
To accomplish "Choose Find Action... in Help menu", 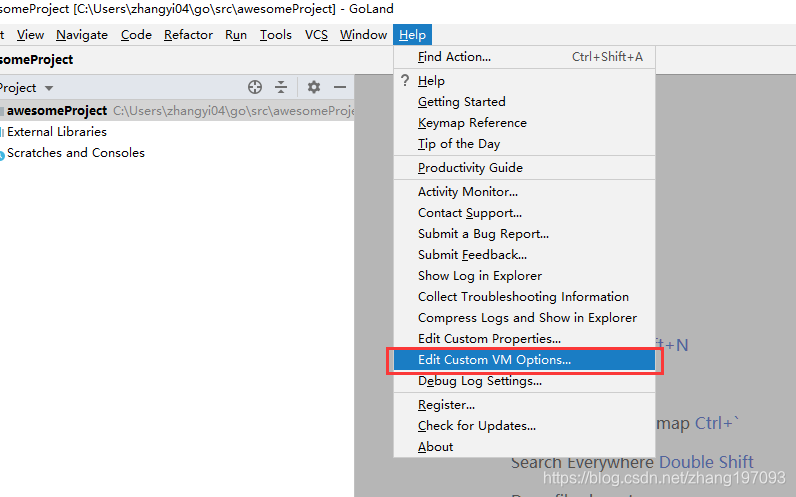I will [524, 57].
